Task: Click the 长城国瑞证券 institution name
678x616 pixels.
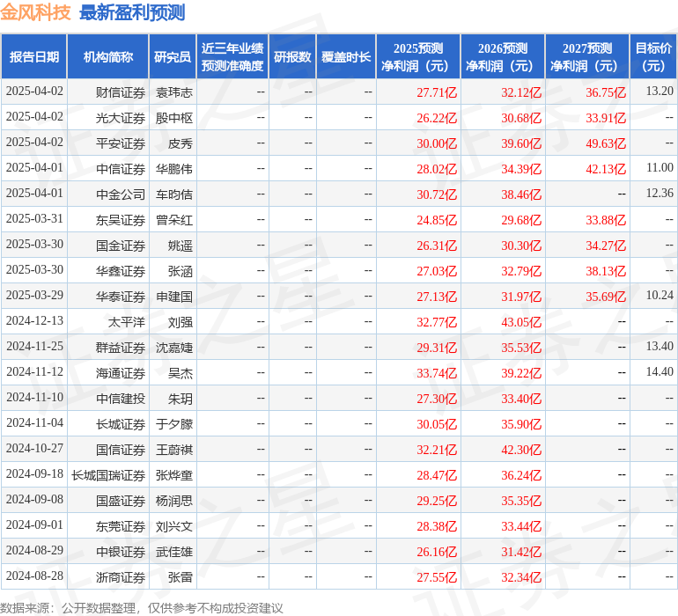Action: click(x=108, y=474)
